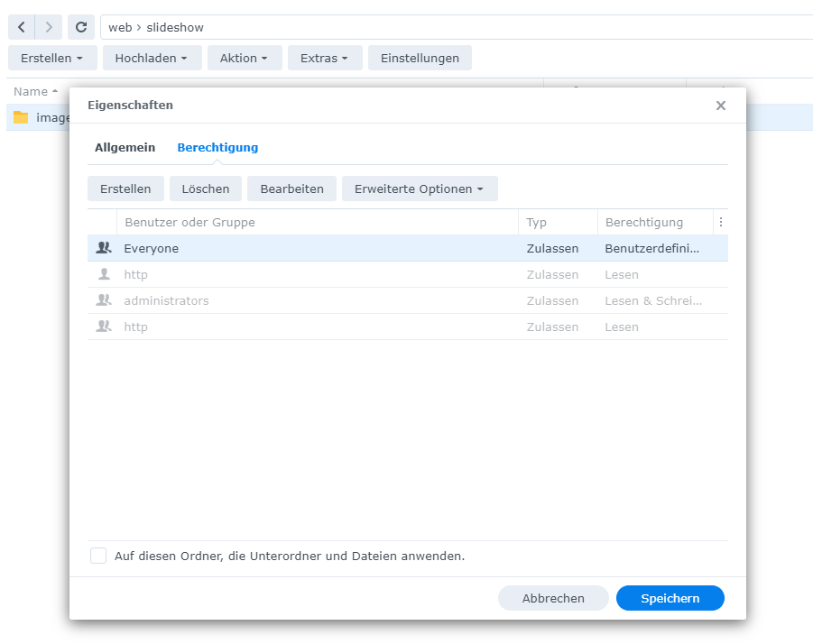Viewport: 813px width, 644px height.
Task: Click the Abbrechen button
Action: tap(553, 598)
